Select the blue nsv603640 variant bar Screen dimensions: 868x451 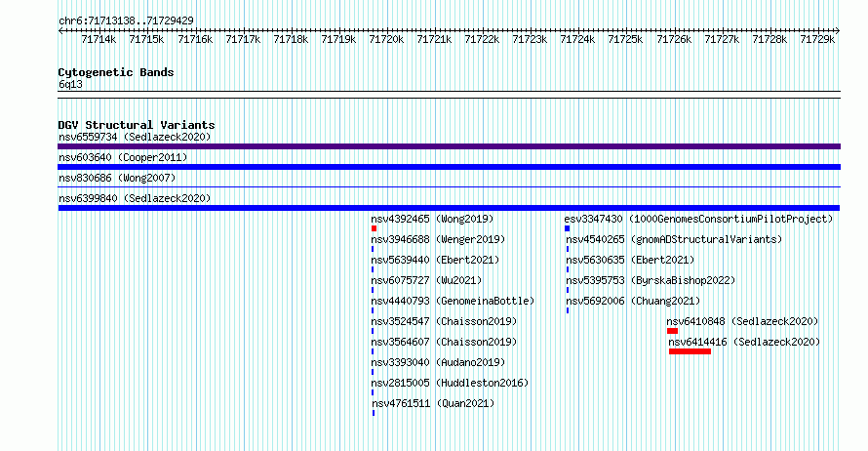pos(449,167)
